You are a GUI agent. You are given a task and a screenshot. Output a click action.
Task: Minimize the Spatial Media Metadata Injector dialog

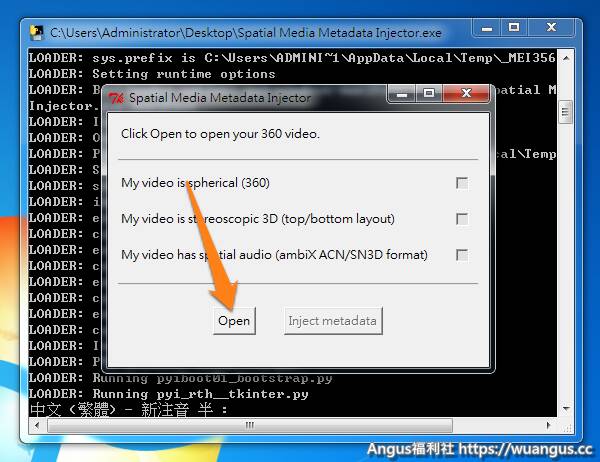pos(402,93)
